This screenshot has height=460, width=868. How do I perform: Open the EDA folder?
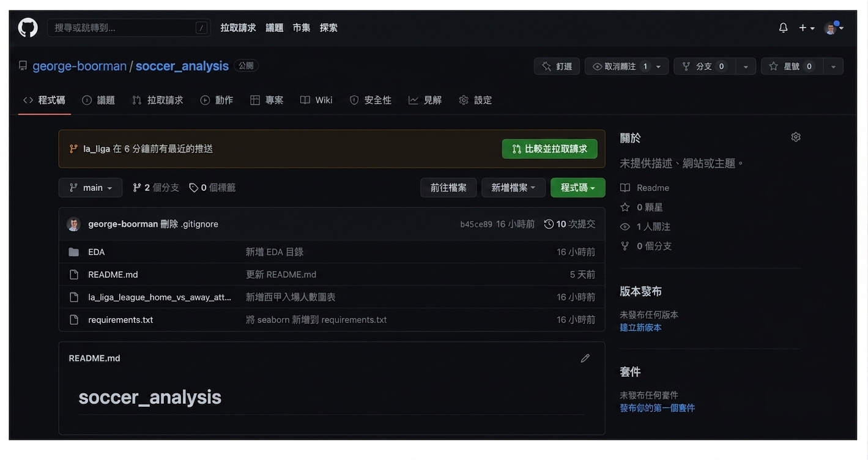(x=97, y=252)
